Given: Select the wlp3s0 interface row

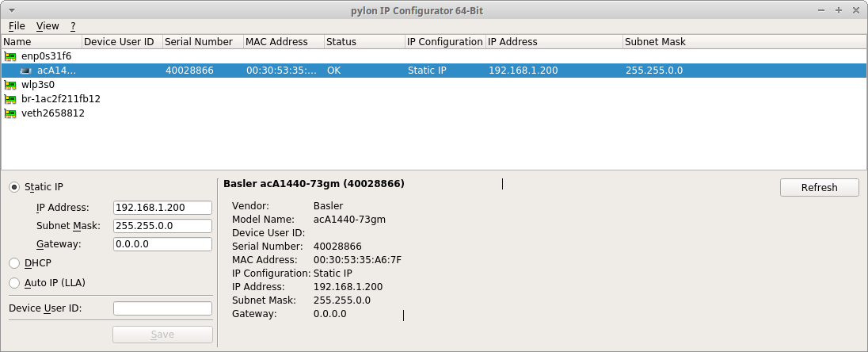Looking at the screenshot, I should (x=434, y=85).
